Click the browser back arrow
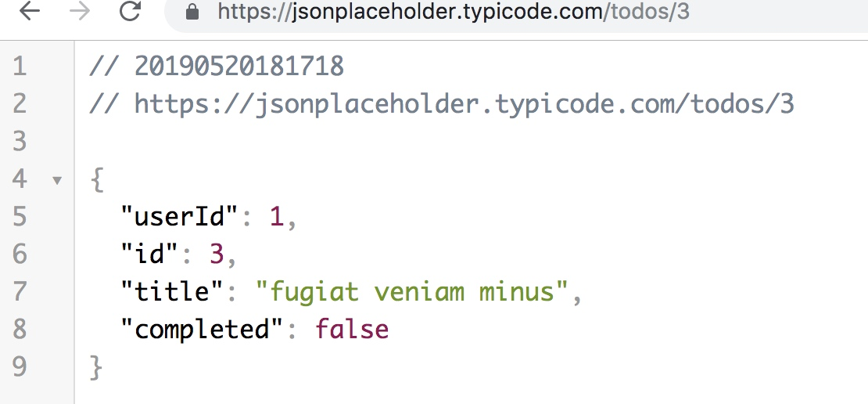This screenshot has height=404, width=868. coord(30,10)
